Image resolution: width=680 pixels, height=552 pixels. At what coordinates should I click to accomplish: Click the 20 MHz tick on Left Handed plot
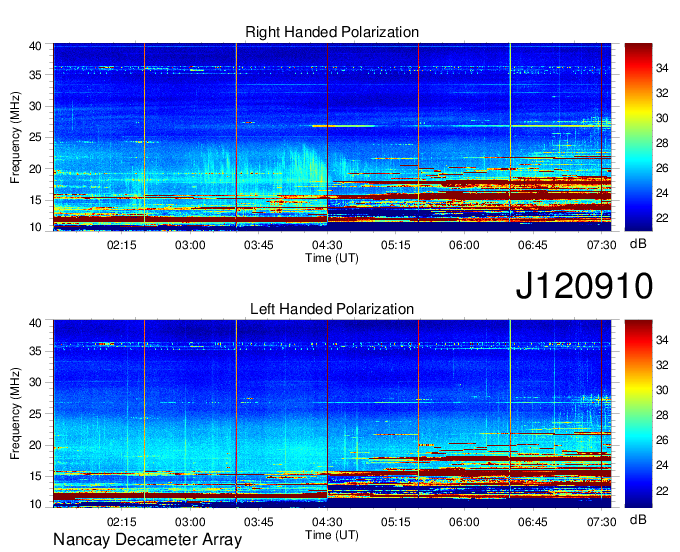pos(35,445)
